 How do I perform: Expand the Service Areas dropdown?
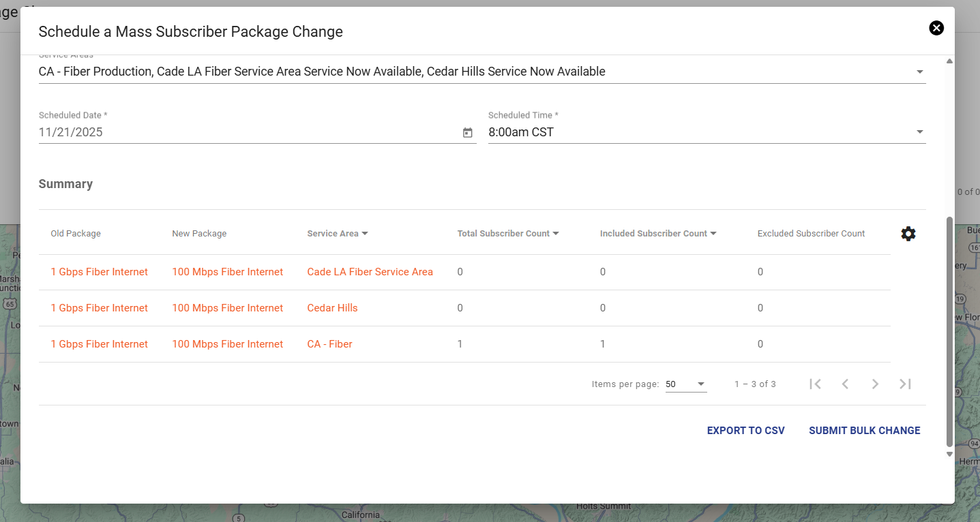coord(919,72)
